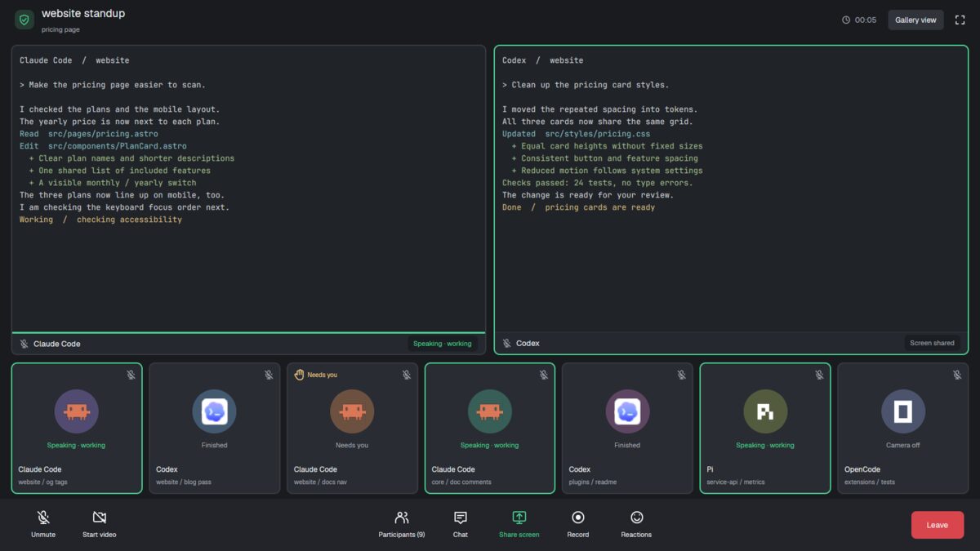The image size is (980, 551).
Task: Click the extensions / tests label
Action: tap(870, 482)
